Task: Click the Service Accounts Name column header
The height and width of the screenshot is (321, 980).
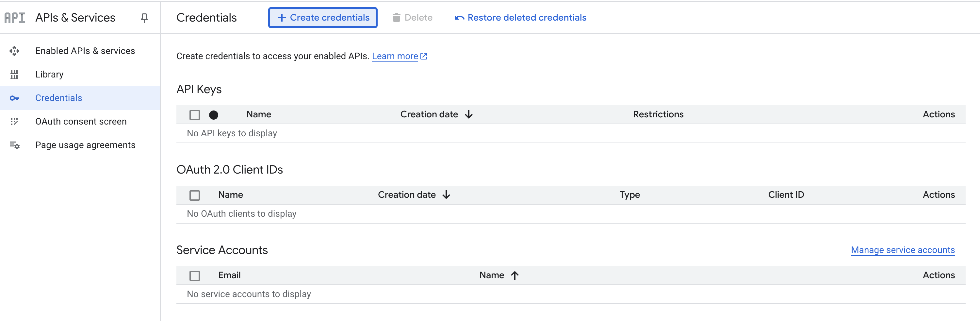Action: (x=492, y=275)
